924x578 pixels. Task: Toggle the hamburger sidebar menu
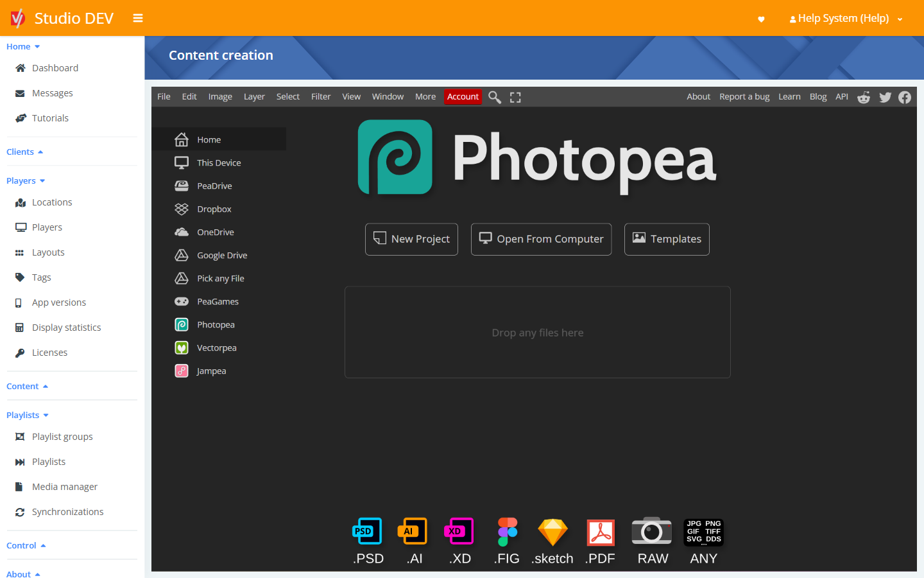(x=138, y=18)
